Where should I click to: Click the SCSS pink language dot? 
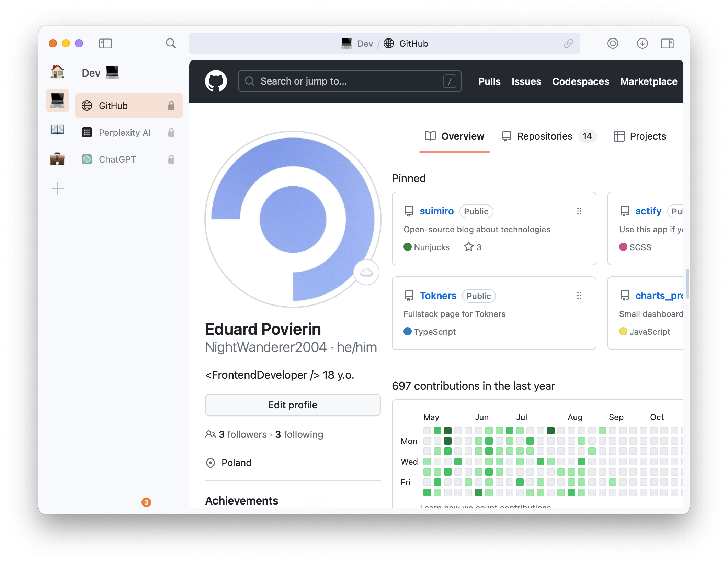pyautogui.click(x=623, y=247)
